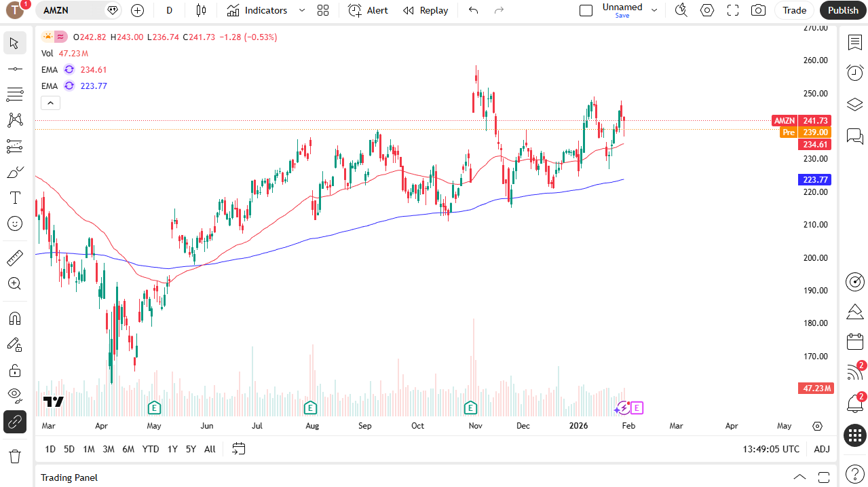Viewport: 868px width, 487px height.
Task: Show All time range data
Action: pos(210,449)
